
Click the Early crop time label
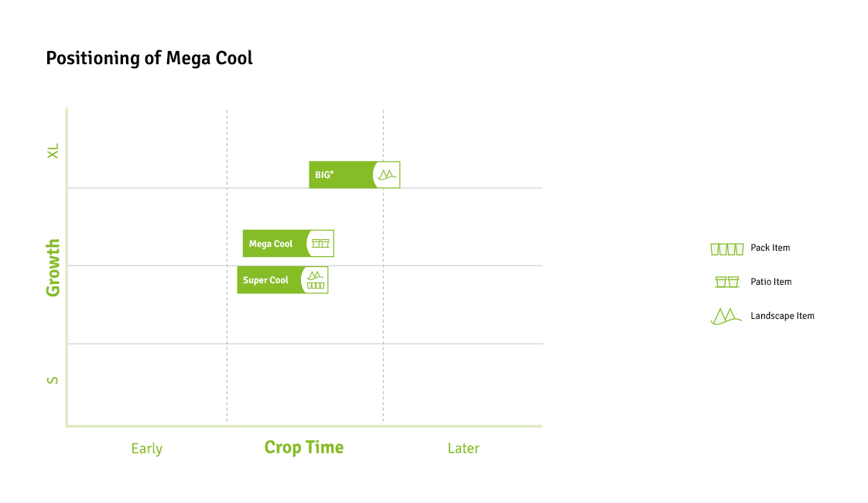(147, 449)
